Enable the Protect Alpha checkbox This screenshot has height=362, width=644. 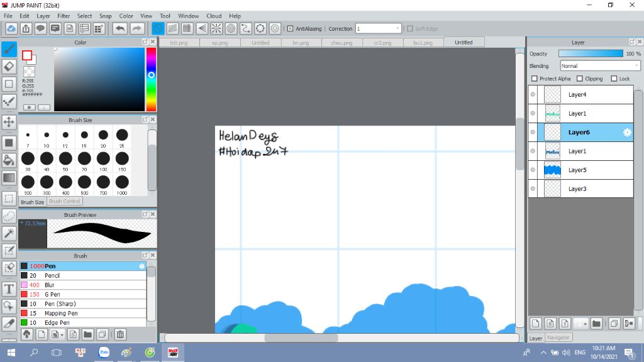point(535,79)
